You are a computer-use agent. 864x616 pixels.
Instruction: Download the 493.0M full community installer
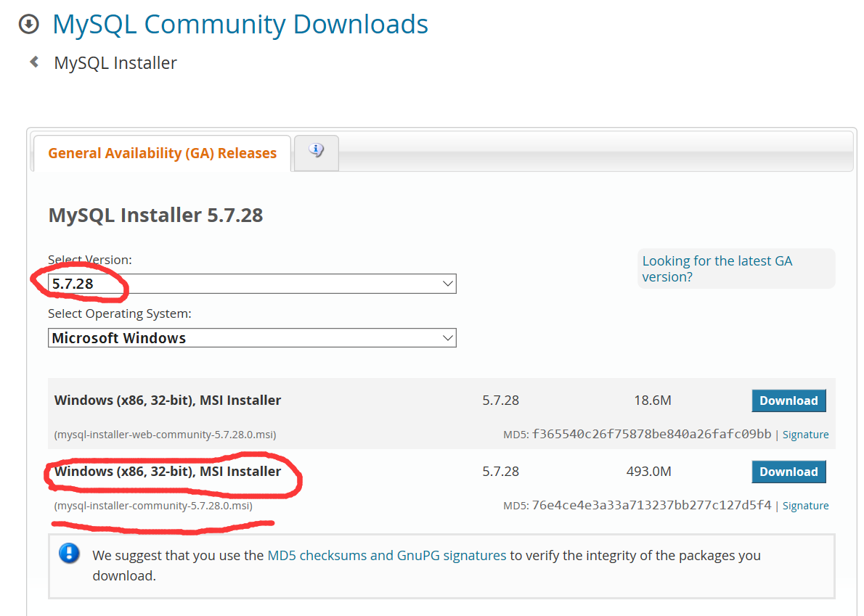788,471
